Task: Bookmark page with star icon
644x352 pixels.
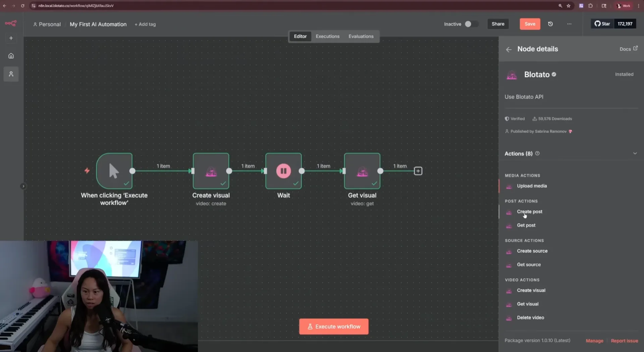Action: pos(569,6)
